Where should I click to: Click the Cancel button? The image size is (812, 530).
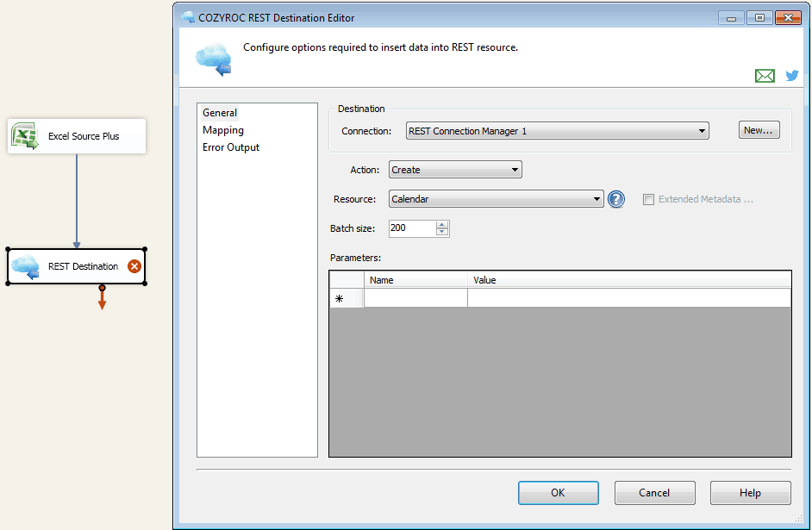click(654, 493)
